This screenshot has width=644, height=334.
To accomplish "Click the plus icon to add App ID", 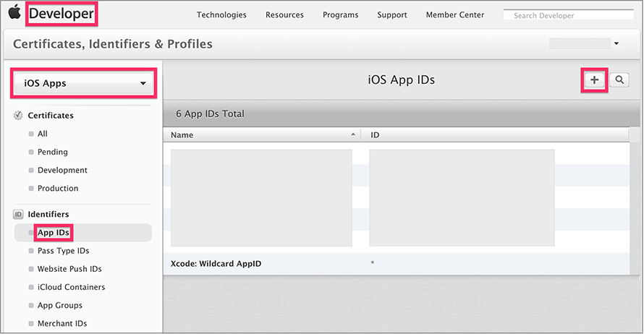I will click(x=594, y=80).
